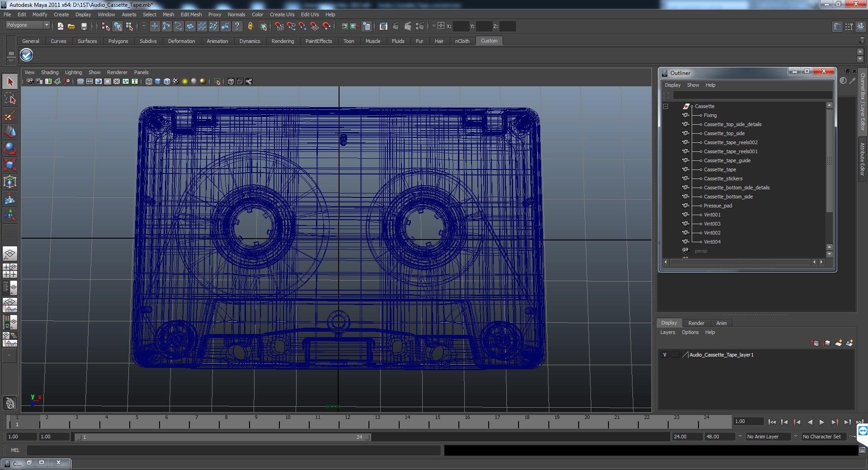
Task: Choose the Paint Selection tool
Action: click(10, 115)
